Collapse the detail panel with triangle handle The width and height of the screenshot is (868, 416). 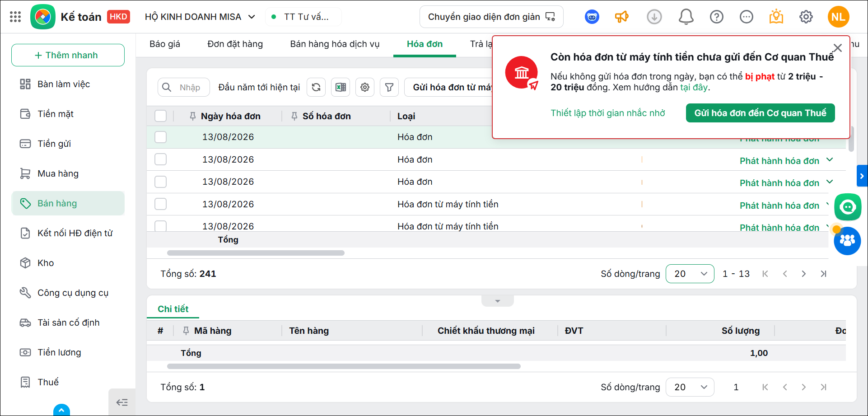coord(498,301)
